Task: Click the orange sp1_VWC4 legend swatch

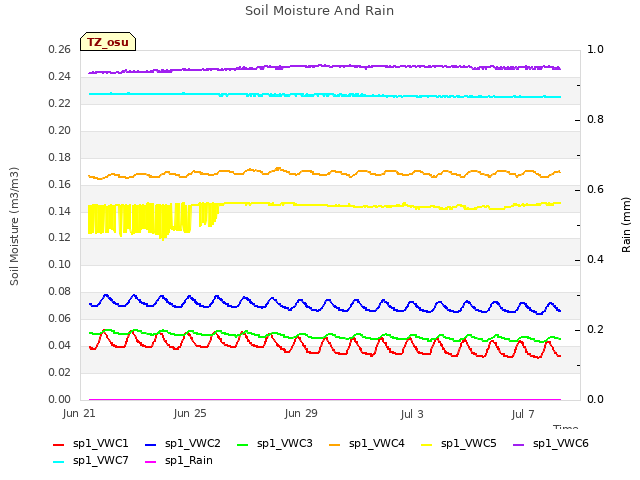Action: pyautogui.click(x=335, y=445)
